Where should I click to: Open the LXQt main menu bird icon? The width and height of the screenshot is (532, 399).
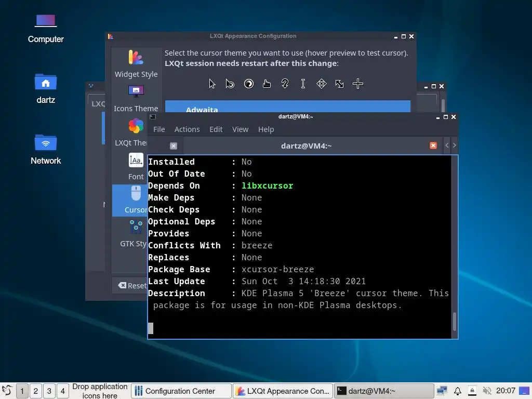pyautogui.click(x=7, y=391)
